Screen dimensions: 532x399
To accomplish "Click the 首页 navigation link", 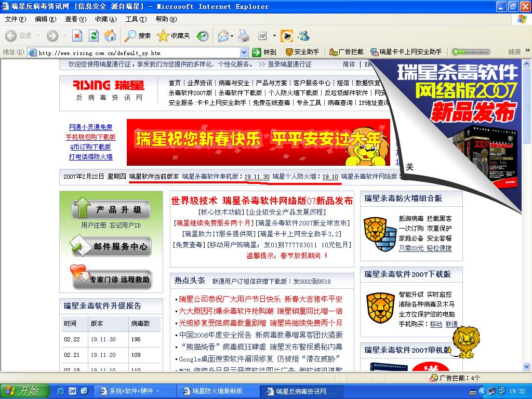I will 175,83.
